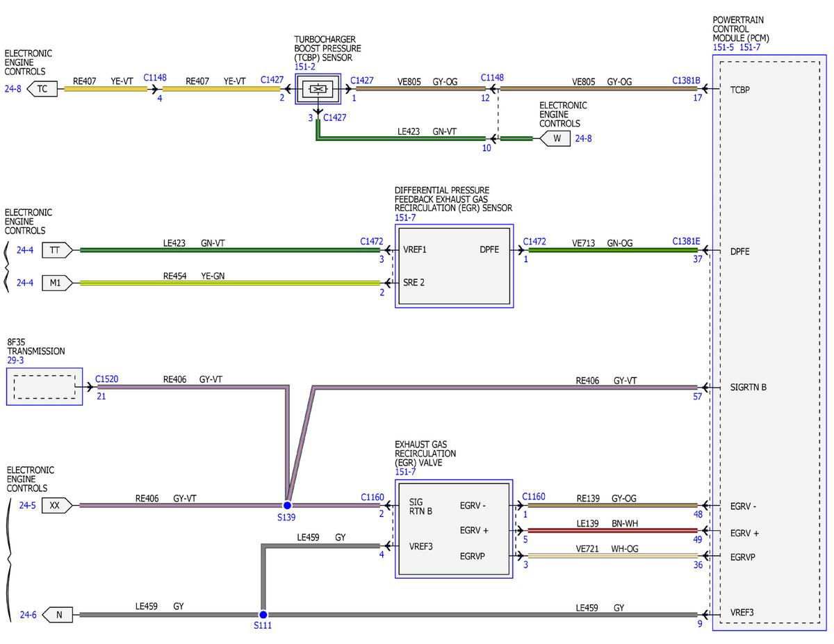Click the TT off-page connector symbol
The image size is (834, 644).
coord(57,250)
